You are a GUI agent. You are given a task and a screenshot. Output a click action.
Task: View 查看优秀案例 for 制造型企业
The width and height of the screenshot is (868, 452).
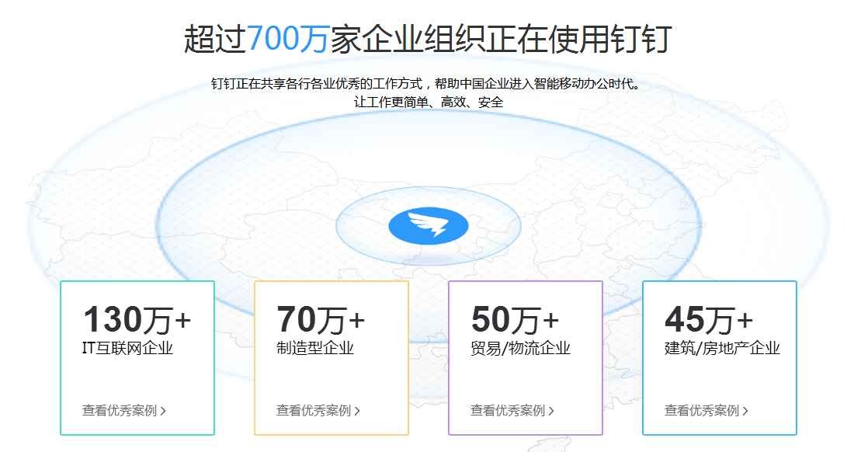(318, 411)
